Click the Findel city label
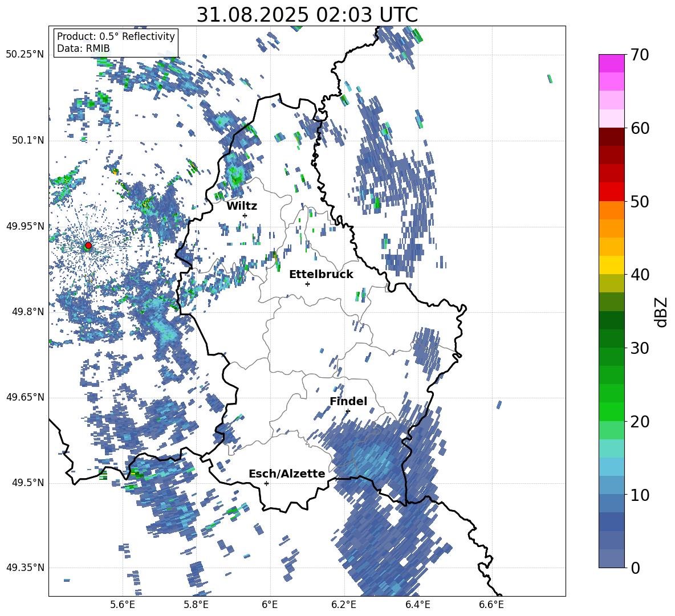This screenshot has width=675, height=616. 348,401
